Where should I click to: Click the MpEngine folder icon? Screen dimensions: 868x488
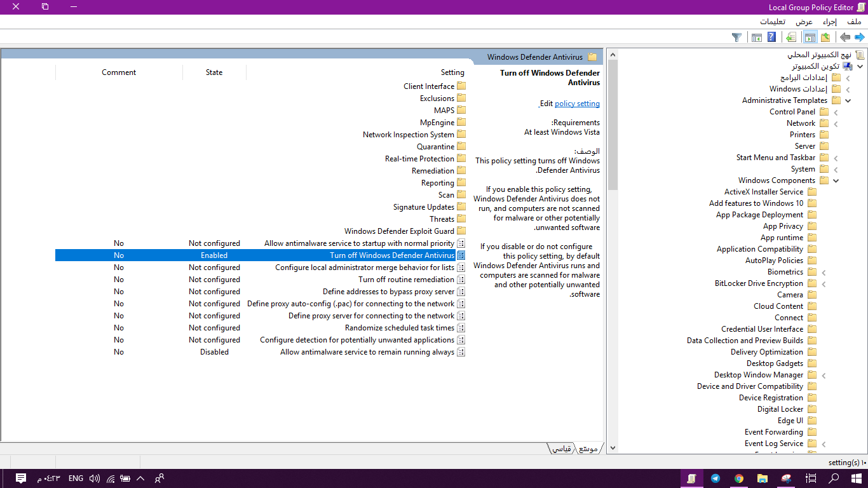pyautogui.click(x=461, y=122)
